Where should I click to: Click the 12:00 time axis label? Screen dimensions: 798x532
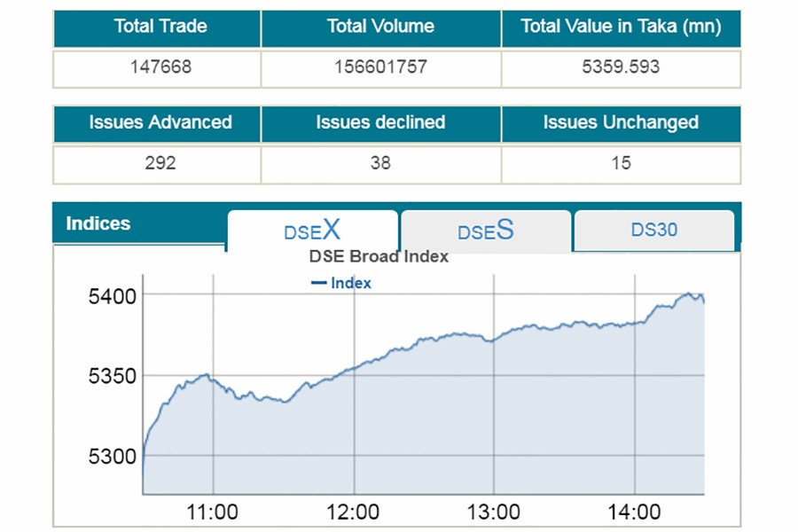tap(354, 512)
